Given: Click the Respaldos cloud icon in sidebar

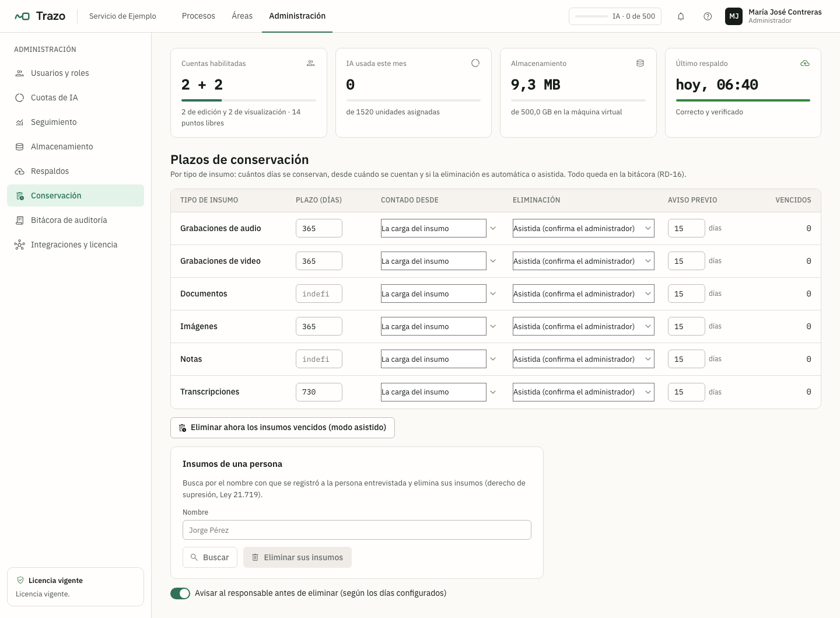Looking at the screenshot, I should 20,172.
